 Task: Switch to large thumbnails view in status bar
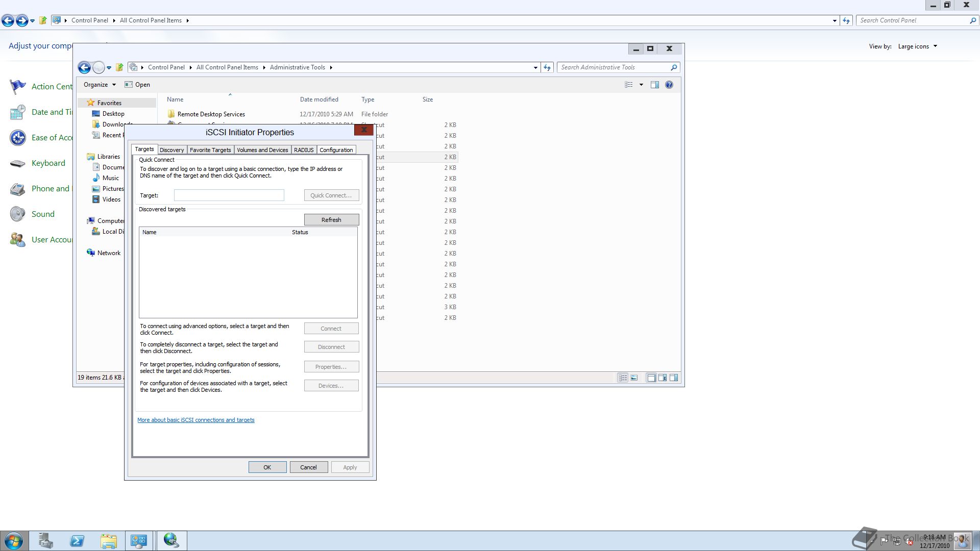pos(634,378)
